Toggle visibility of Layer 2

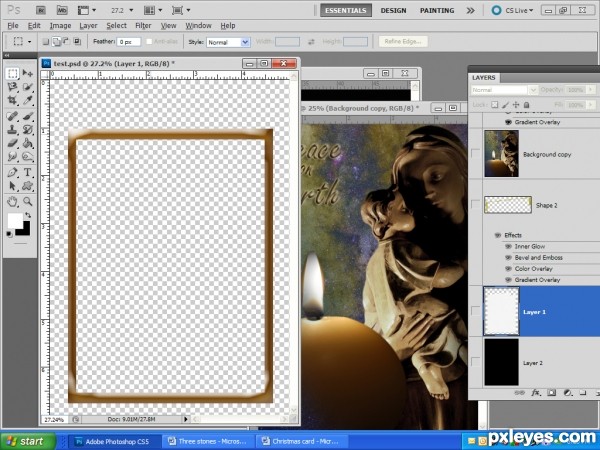click(x=475, y=362)
